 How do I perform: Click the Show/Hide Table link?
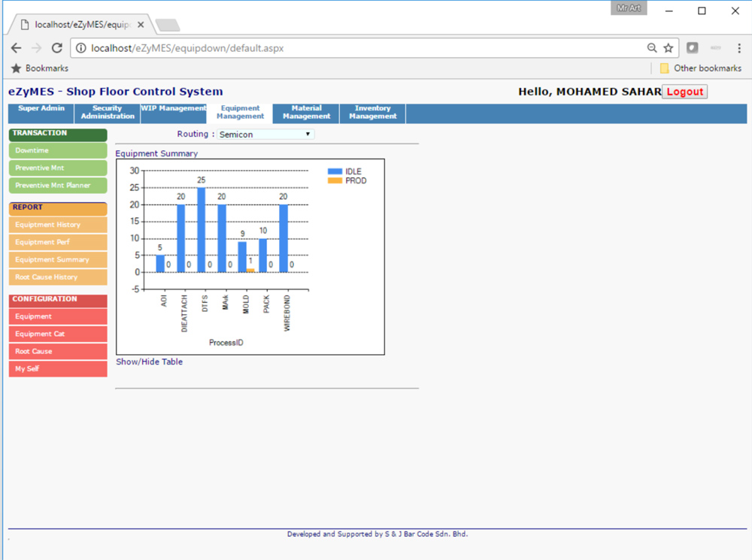pos(149,362)
